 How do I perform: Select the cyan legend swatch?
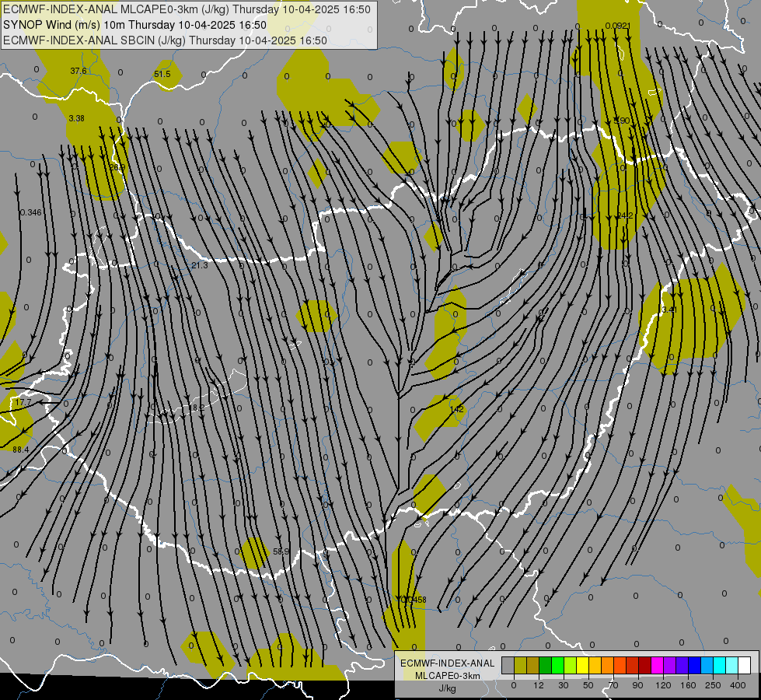coord(720,666)
